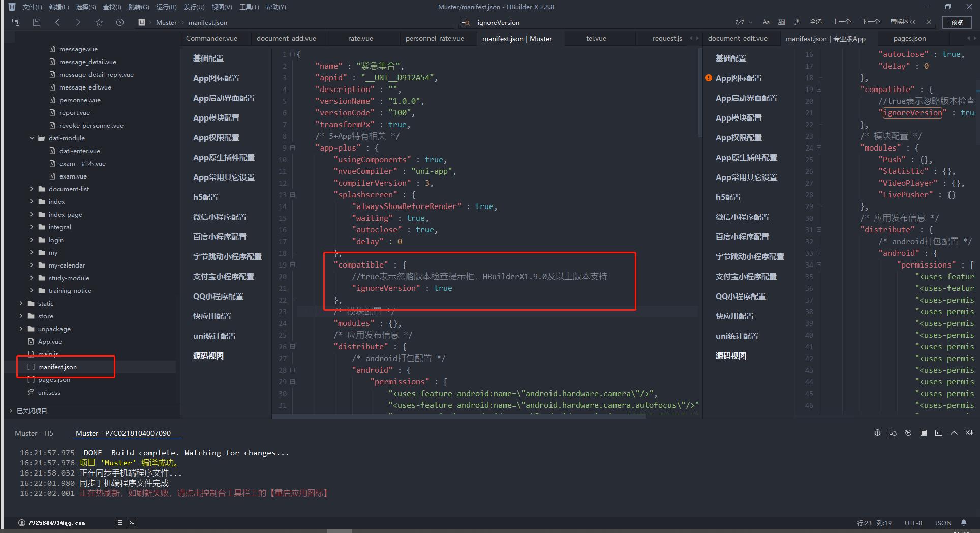Toggle the whole-word match search option

click(x=782, y=22)
